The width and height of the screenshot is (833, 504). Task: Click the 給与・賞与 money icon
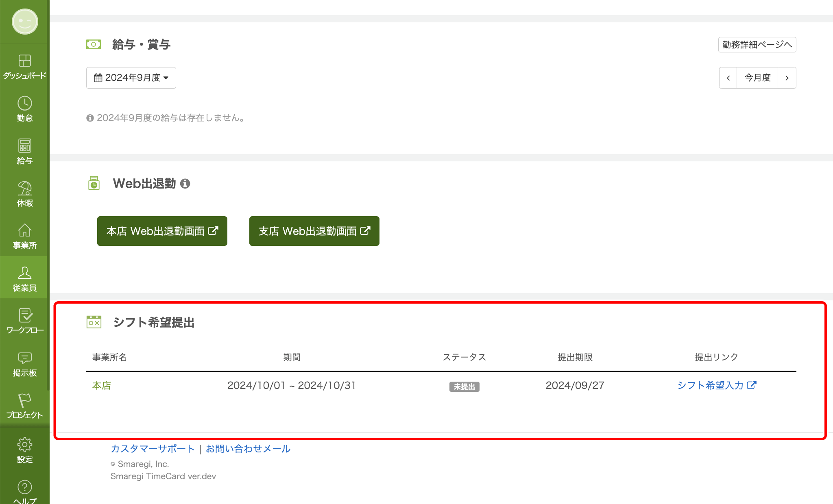pos(94,44)
